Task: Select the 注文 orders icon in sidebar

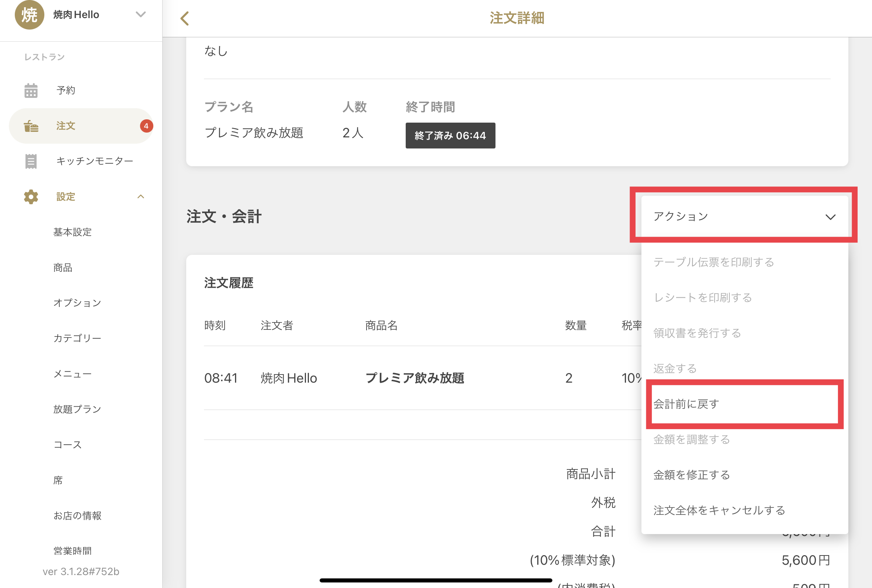Action: (31, 126)
